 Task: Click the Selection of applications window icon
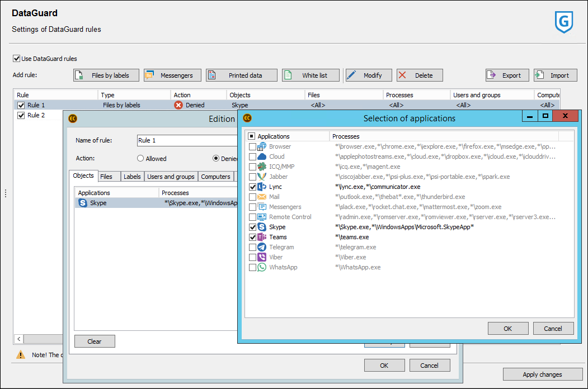click(247, 118)
